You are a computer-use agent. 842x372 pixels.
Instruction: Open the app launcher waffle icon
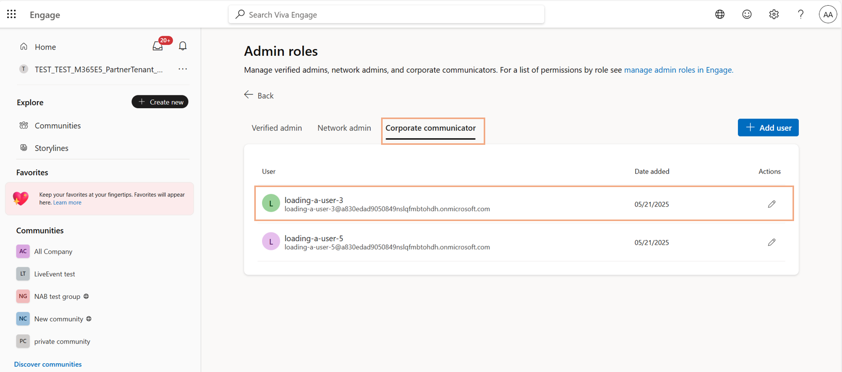pos(11,14)
